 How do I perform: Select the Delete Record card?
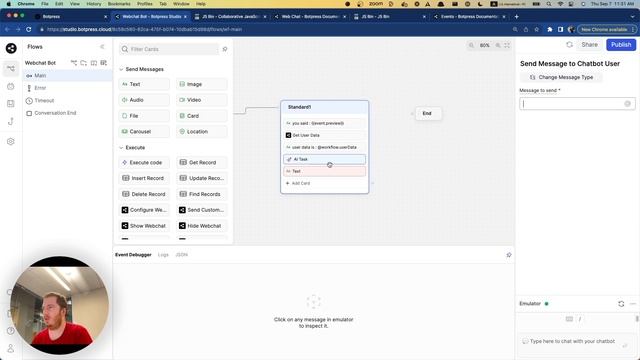pos(144,194)
